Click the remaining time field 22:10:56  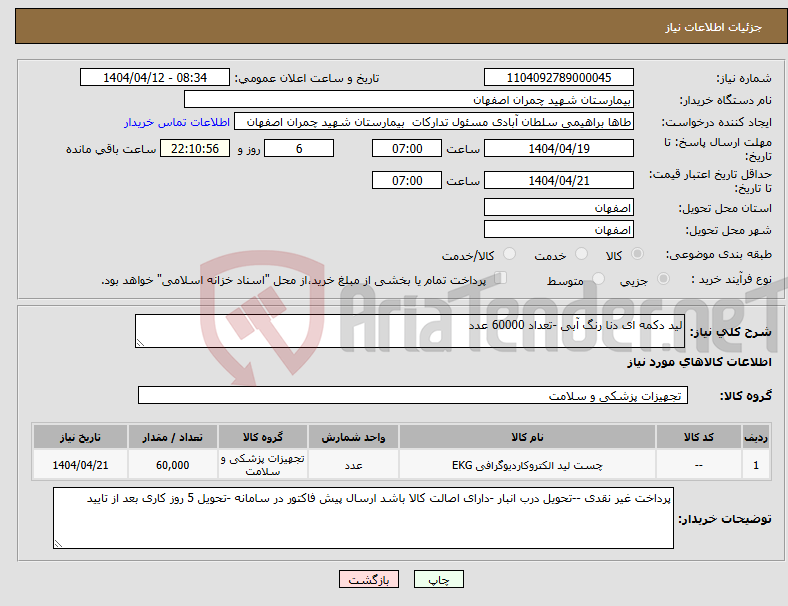pos(195,149)
